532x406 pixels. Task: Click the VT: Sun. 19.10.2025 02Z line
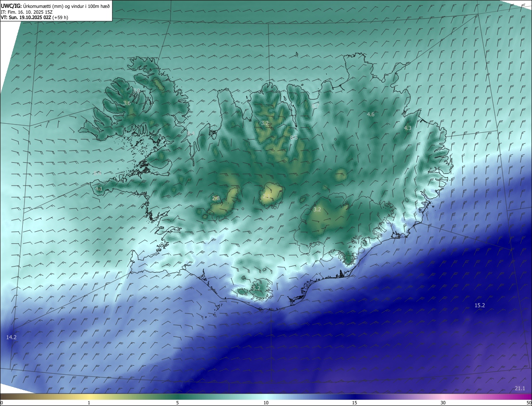(34, 18)
